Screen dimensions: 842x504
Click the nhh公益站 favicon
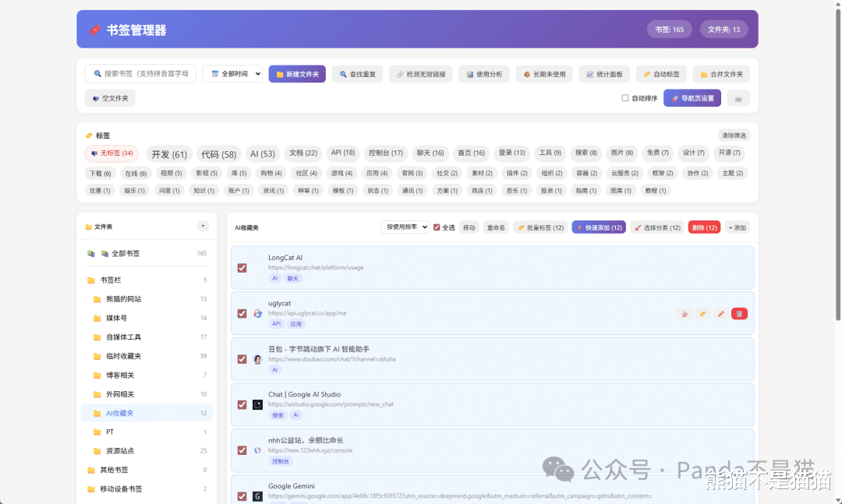(x=258, y=450)
